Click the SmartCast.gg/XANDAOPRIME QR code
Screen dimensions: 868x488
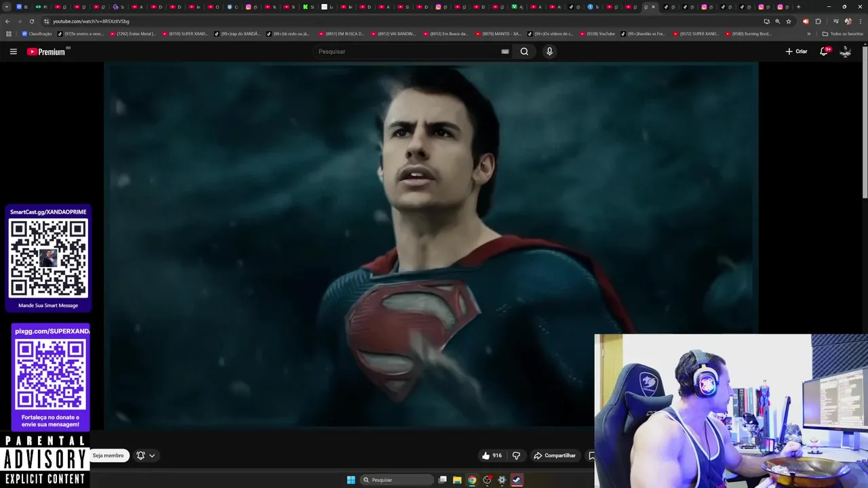[x=48, y=258]
